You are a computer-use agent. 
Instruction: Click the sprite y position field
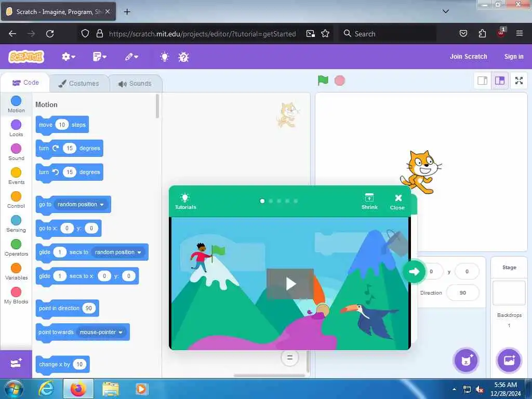tap(467, 271)
